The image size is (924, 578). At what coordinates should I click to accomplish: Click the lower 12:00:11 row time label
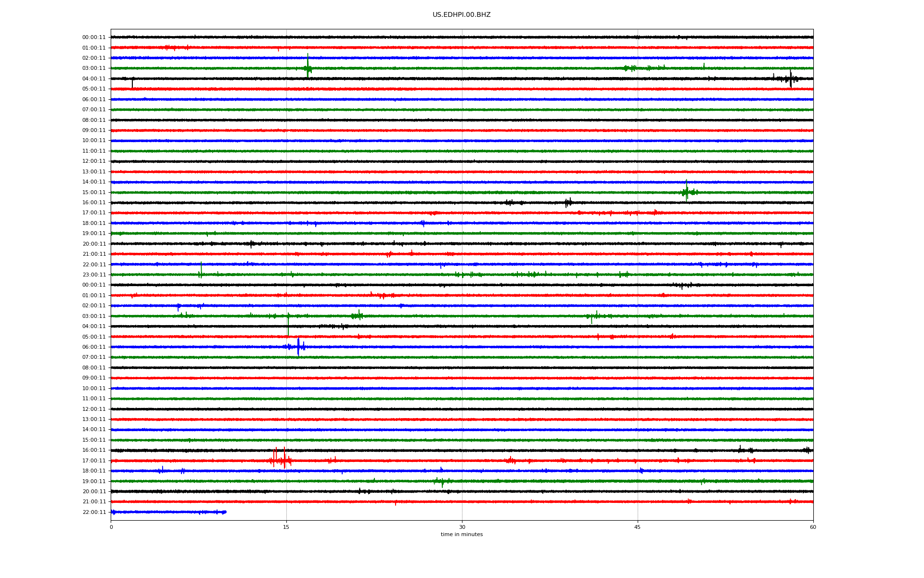tap(94, 409)
